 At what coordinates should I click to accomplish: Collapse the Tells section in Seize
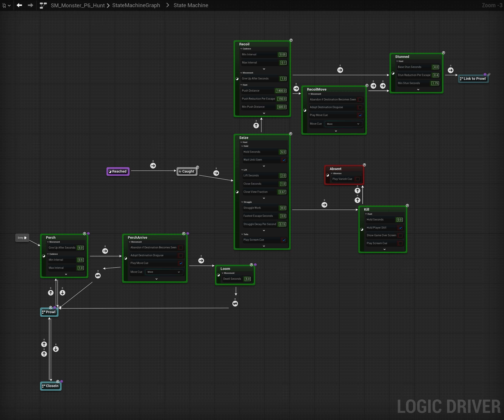(242, 235)
